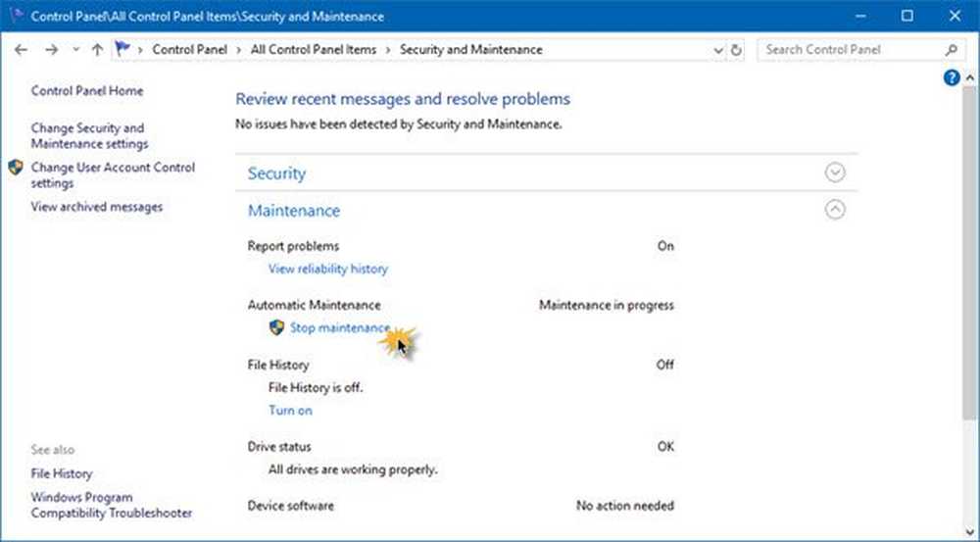Image resolution: width=980 pixels, height=542 pixels.
Task: Close the Security and Maintenance window
Action: pos(955,16)
